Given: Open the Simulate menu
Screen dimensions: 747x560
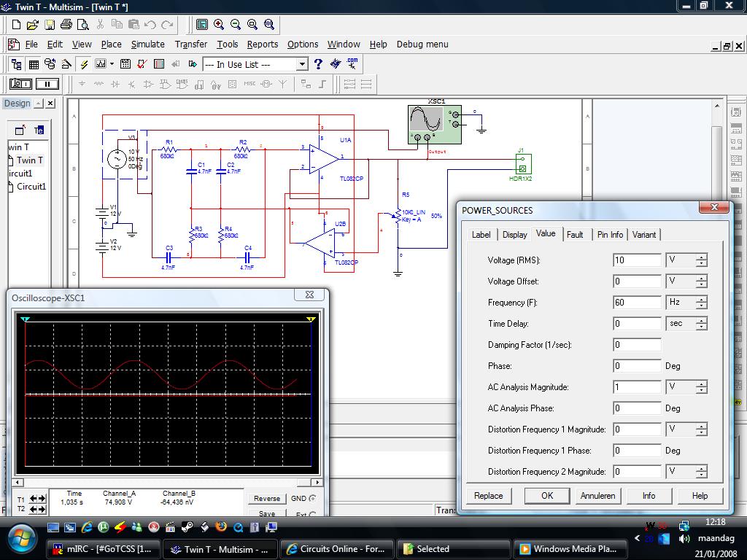Looking at the screenshot, I should pyautogui.click(x=147, y=44).
